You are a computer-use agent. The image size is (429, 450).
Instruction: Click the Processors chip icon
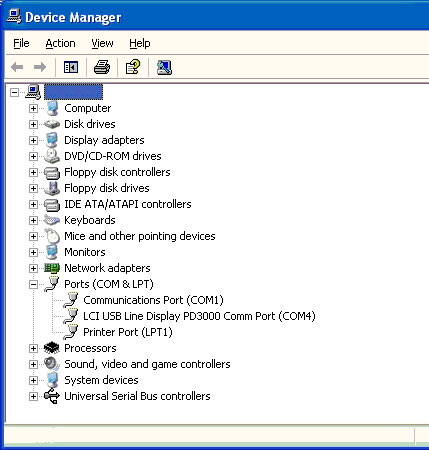coord(52,348)
